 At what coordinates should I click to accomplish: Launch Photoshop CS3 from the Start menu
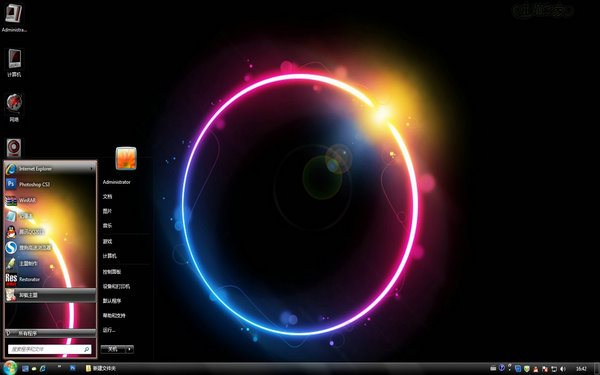(x=50, y=184)
